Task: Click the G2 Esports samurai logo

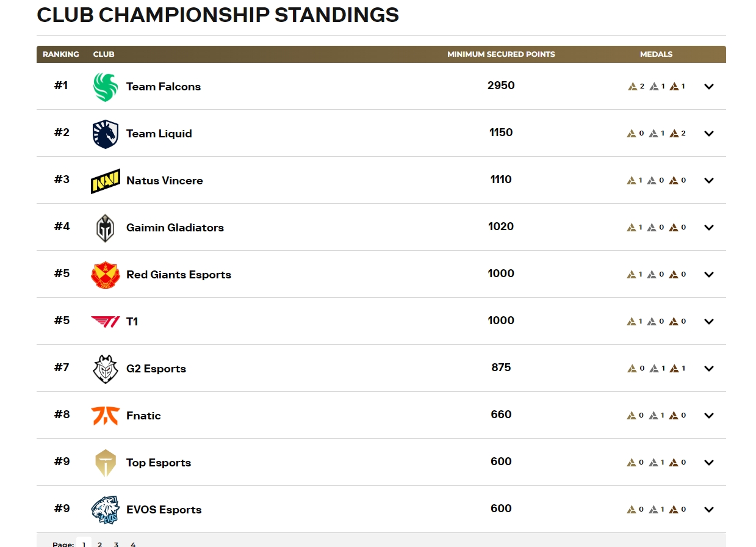Action: (105, 369)
